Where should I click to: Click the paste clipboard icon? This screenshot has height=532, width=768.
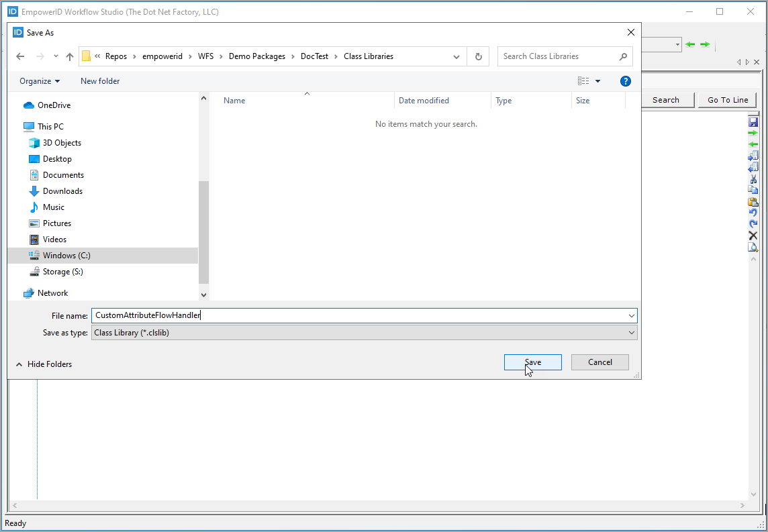pyautogui.click(x=753, y=202)
